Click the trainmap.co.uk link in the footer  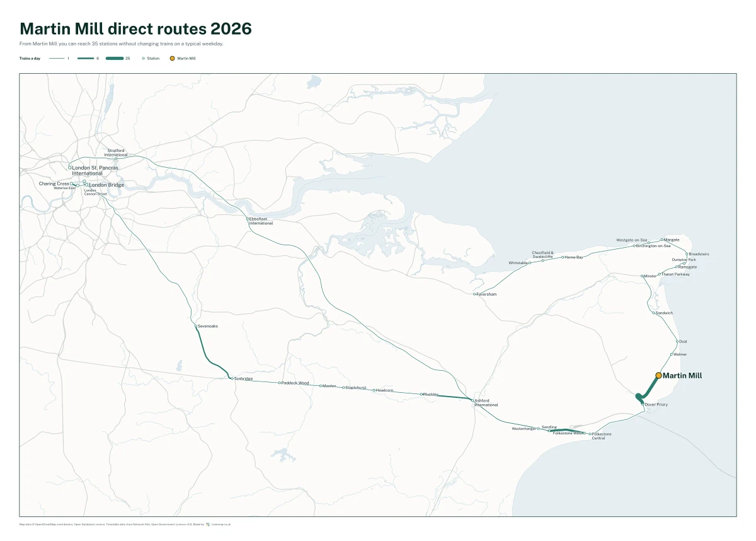(x=221, y=524)
